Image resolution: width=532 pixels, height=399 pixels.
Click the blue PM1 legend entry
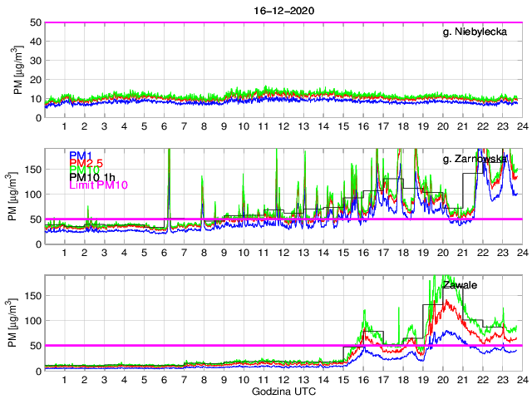(81, 155)
